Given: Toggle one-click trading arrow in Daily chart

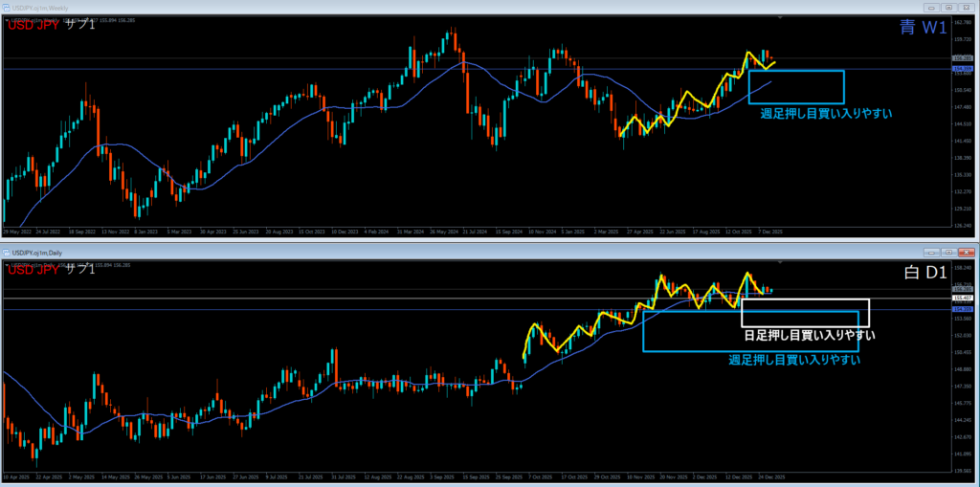Looking at the screenshot, I should [x=7, y=266].
